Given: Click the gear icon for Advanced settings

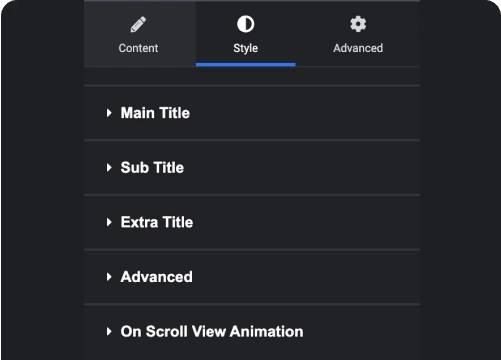Looking at the screenshot, I should point(358,24).
